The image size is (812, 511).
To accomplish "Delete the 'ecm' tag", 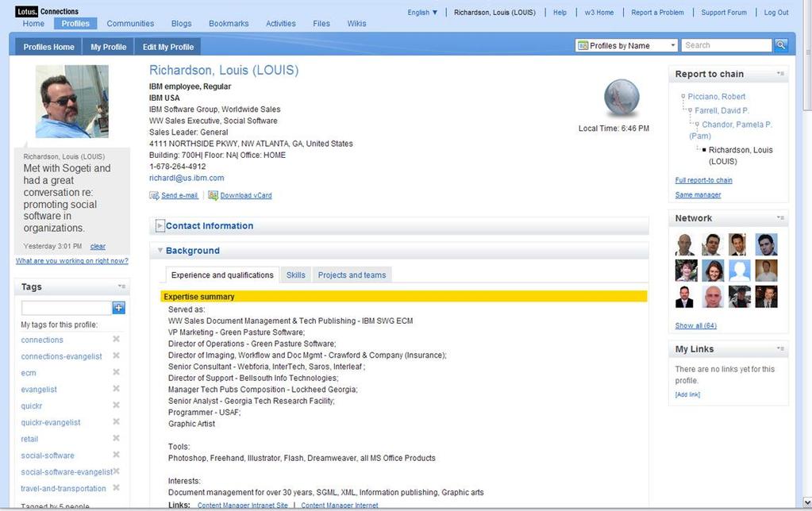I will [x=116, y=372].
